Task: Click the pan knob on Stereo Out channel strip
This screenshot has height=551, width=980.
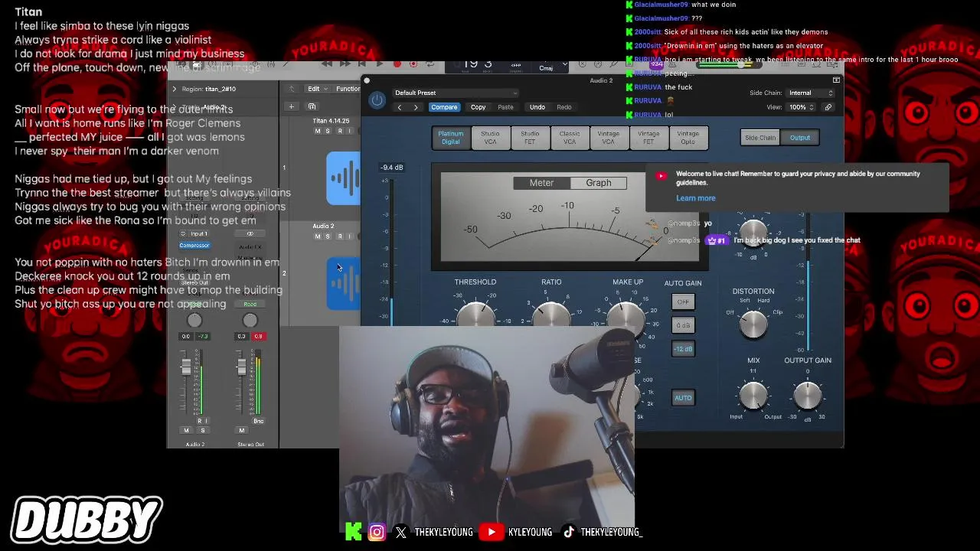Action: [x=250, y=321]
